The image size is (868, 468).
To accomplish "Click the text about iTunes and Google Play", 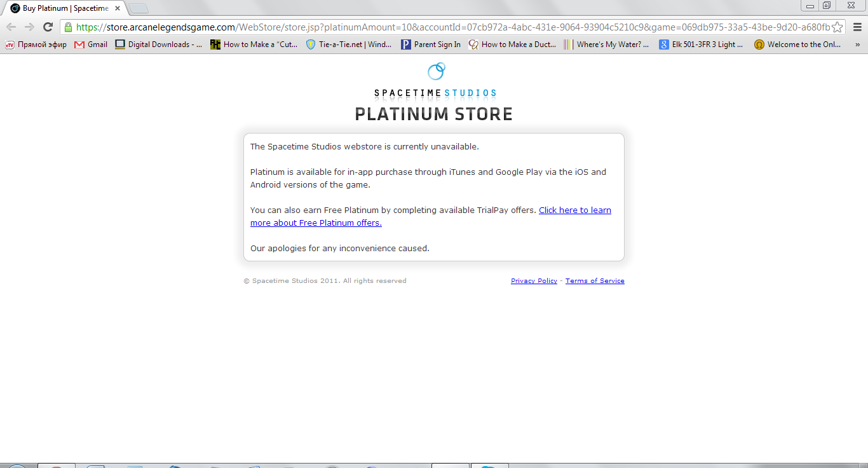I will [x=428, y=178].
